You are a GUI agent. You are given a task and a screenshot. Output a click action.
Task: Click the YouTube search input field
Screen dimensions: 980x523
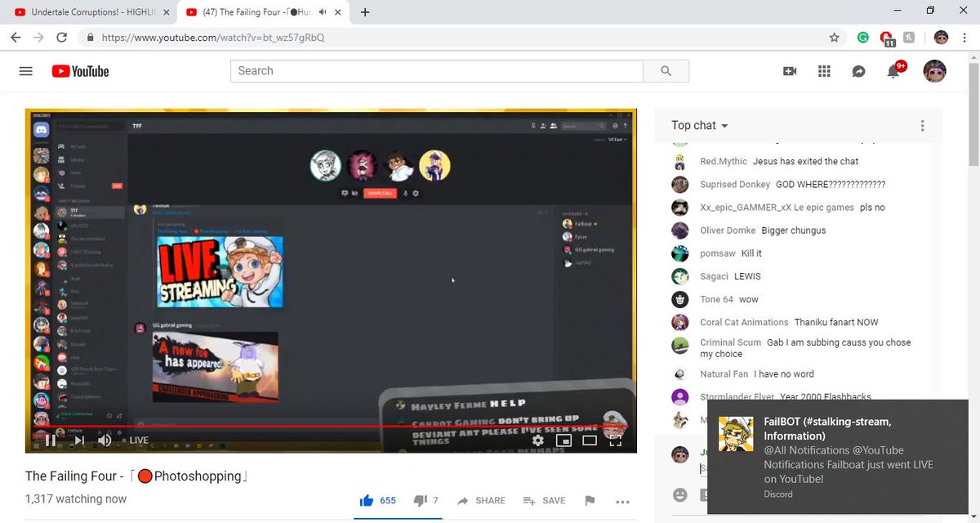(437, 71)
